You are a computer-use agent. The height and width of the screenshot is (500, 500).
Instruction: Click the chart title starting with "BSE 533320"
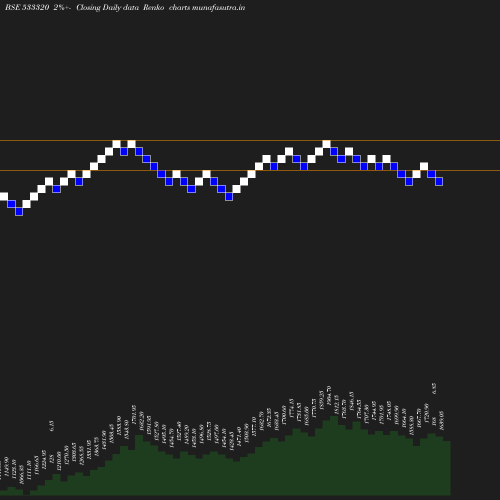[x=125, y=7]
